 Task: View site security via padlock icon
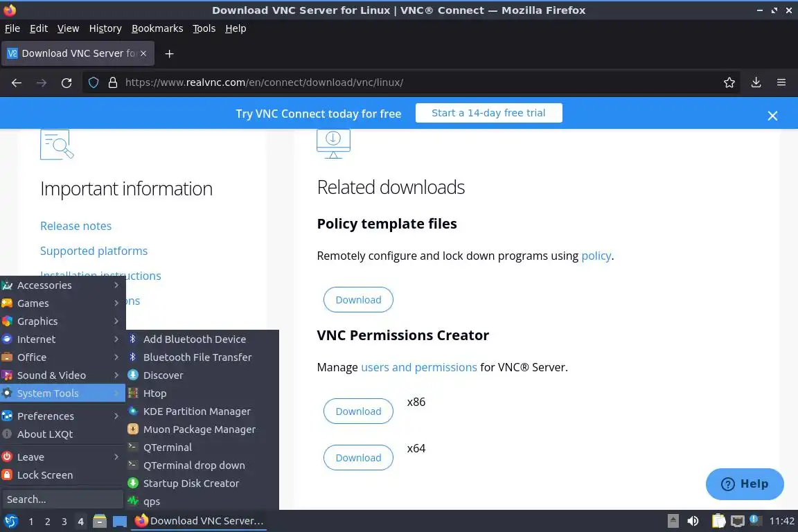113,82
